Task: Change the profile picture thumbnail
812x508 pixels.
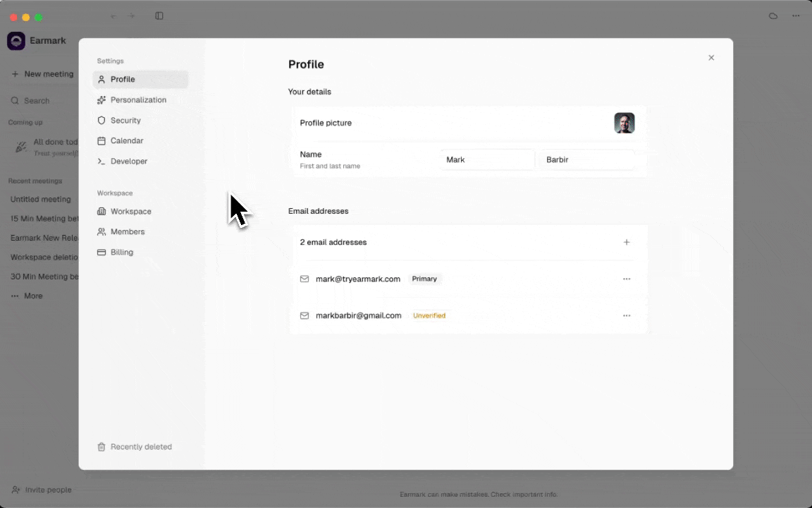Action: 625,123
